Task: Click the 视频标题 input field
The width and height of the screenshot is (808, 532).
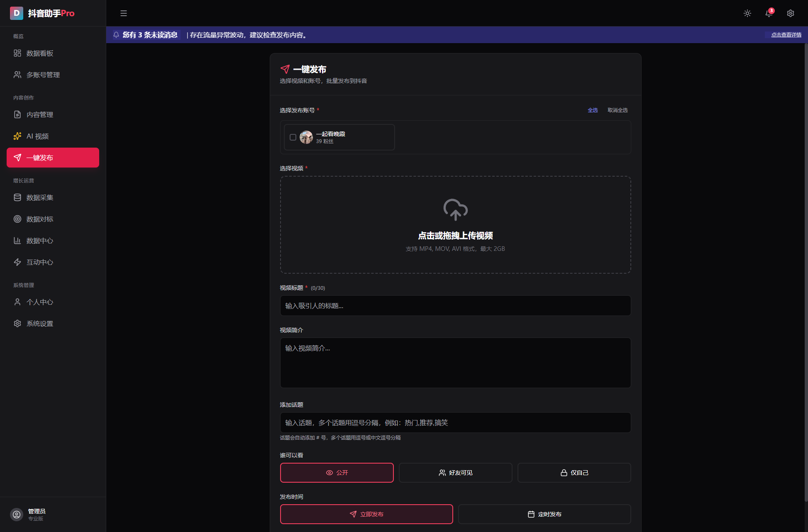Action: click(x=455, y=306)
